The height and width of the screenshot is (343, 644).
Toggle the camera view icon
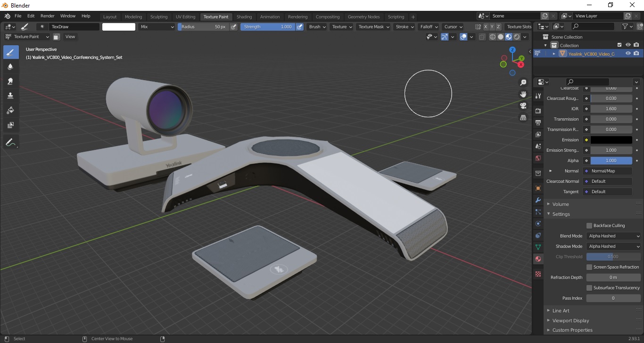[x=523, y=106]
